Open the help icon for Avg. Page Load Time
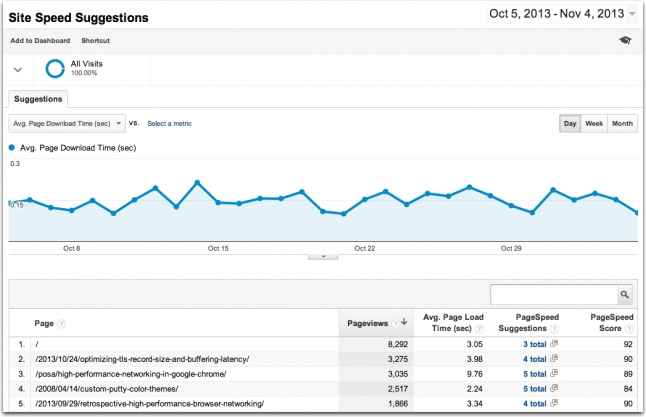Viewport: 646px width, 417px height. click(479, 329)
